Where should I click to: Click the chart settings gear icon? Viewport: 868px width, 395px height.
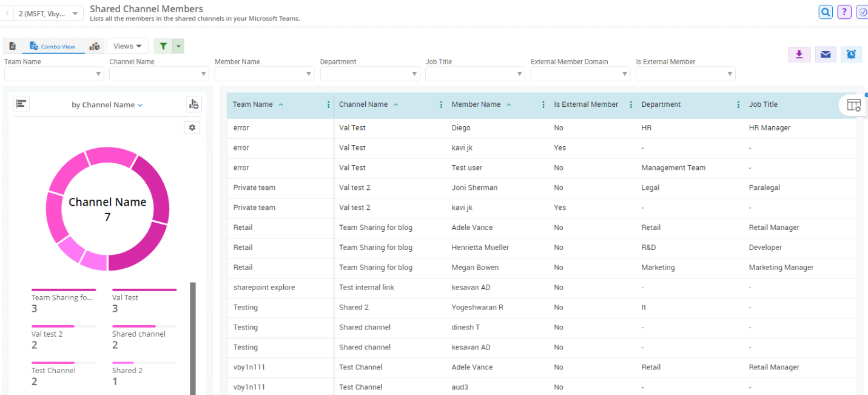[192, 127]
